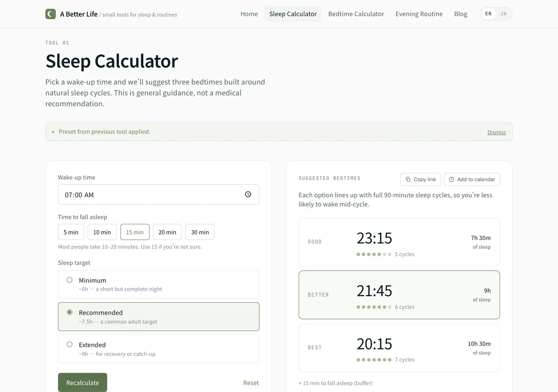Choose the 30 min time to fall asleep
Image resolution: width=558 pixels, height=392 pixels.
pyautogui.click(x=200, y=232)
